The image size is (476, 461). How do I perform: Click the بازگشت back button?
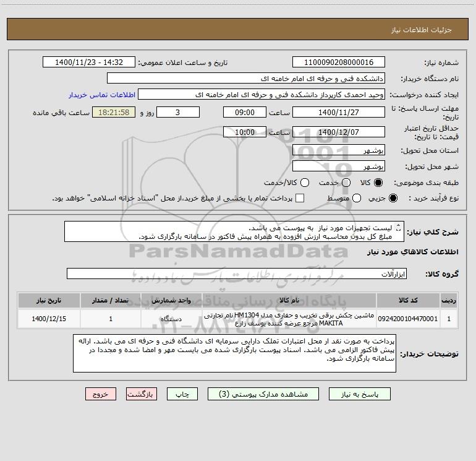(142, 394)
